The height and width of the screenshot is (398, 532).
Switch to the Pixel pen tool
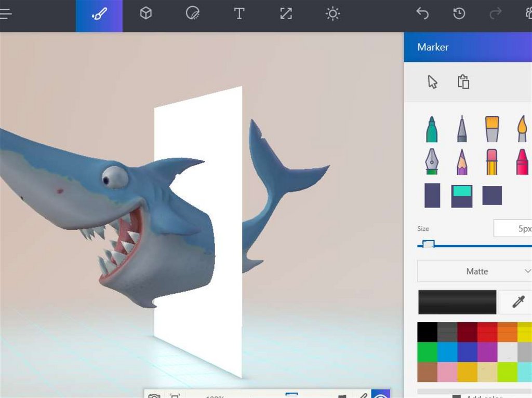[x=432, y=162]
